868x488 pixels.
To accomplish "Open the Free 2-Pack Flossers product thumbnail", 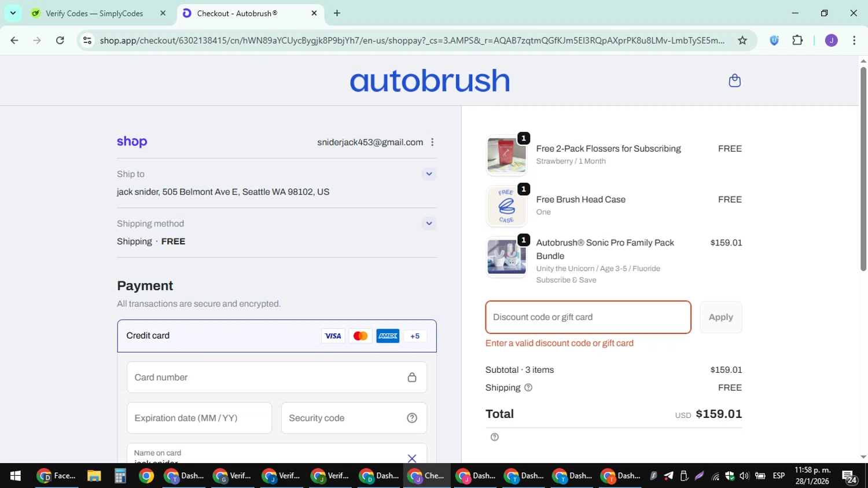I will [506, 156].
